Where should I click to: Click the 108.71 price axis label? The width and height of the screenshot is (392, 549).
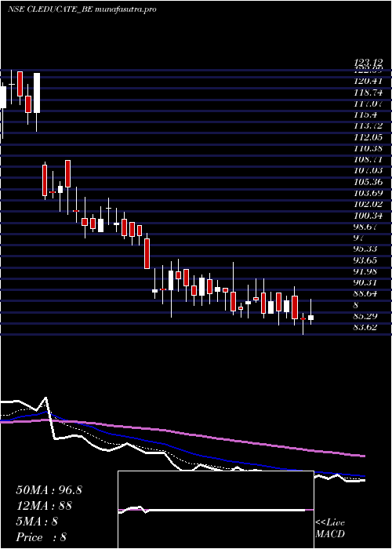coord(368,160)
